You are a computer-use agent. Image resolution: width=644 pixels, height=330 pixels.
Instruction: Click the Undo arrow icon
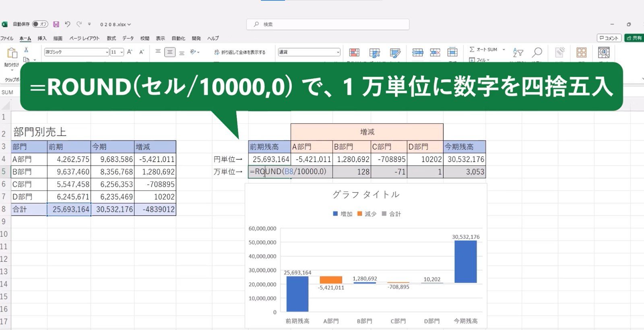[68, 24]
